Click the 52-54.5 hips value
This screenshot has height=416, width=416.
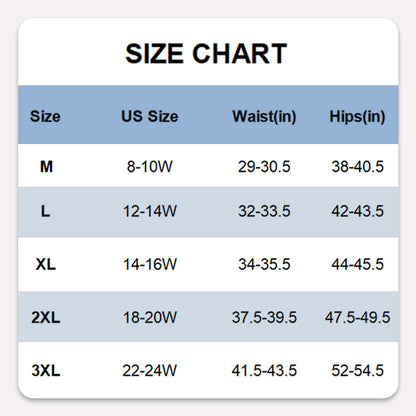point(357,370)
